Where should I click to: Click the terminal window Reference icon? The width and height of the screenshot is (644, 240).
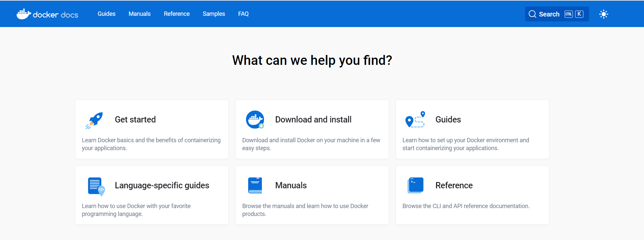(415, 185)
